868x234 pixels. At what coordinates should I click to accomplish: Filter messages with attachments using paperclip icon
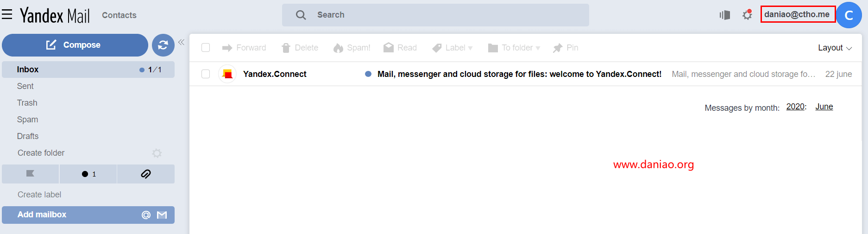point(146,174)
